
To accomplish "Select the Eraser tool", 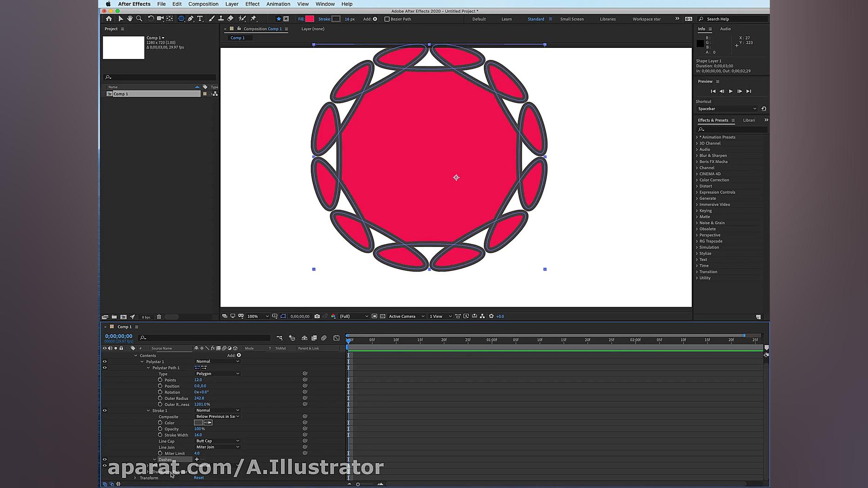I will (x=230, y=19).
